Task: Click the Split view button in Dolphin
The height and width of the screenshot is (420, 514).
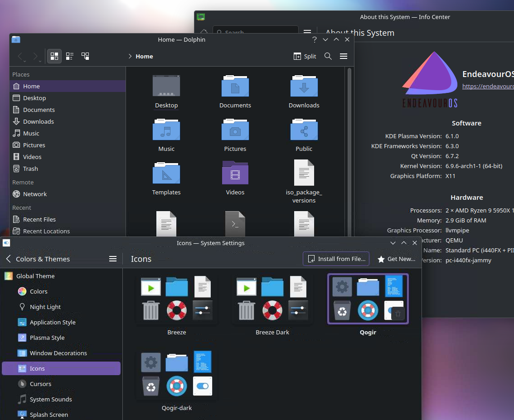Action: point(305,56)
